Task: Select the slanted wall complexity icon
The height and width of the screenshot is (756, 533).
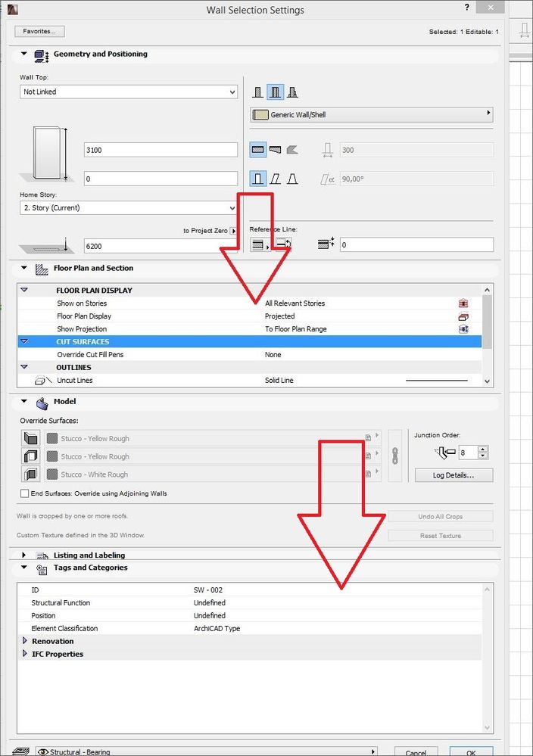Action: (x=275, y=179)
